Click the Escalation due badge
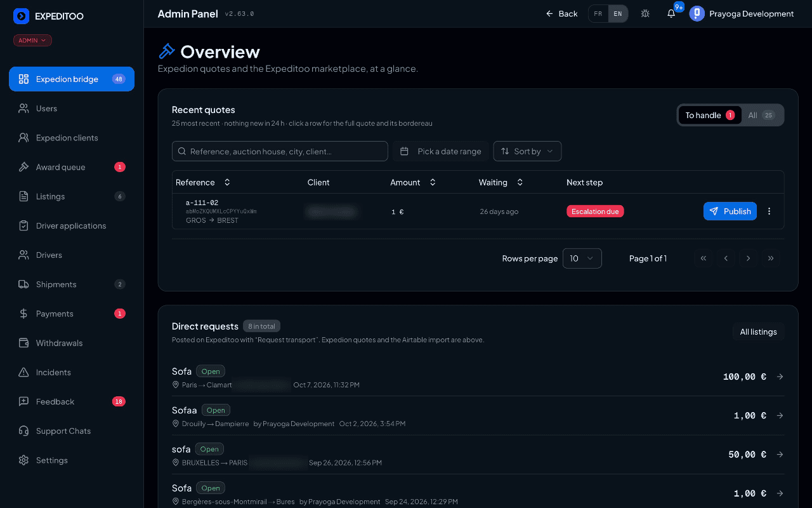Image resolution: width=812 pixels, height=508 pixels. 595,211
